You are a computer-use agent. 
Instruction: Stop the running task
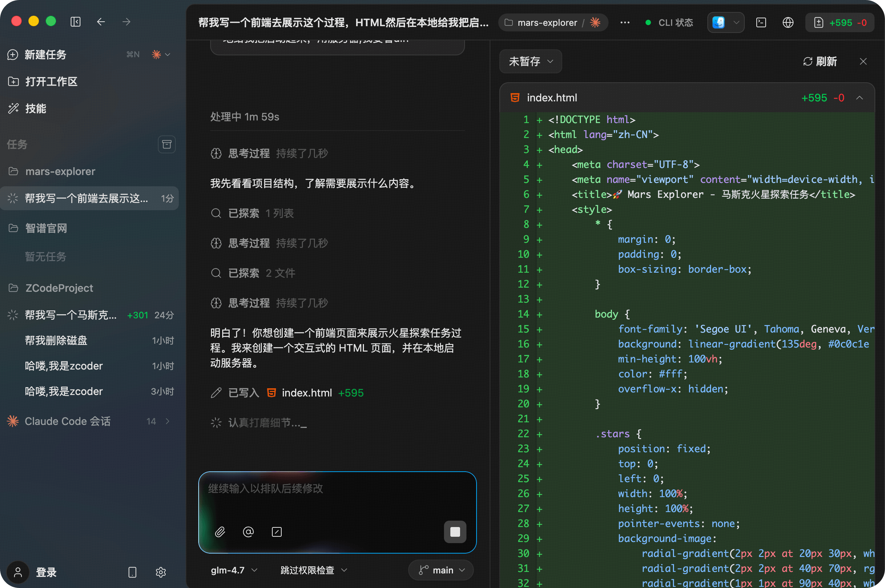[x=455, y=532]
